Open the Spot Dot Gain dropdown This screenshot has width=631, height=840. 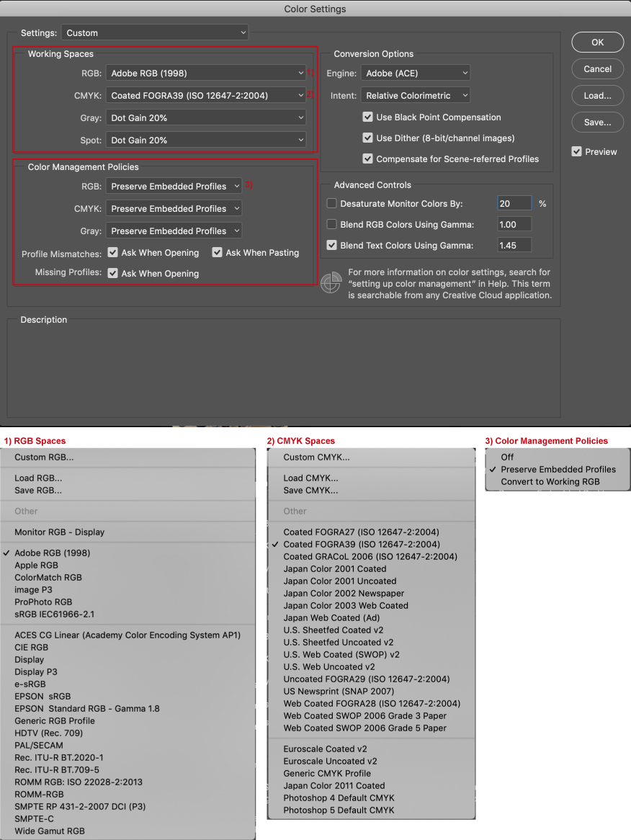tap(206, 140)
